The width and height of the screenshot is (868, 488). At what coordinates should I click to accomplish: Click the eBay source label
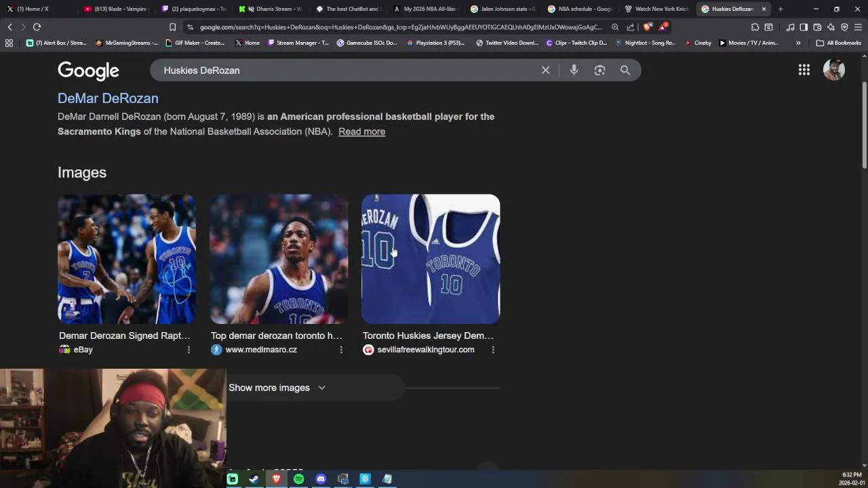(83, 350)
